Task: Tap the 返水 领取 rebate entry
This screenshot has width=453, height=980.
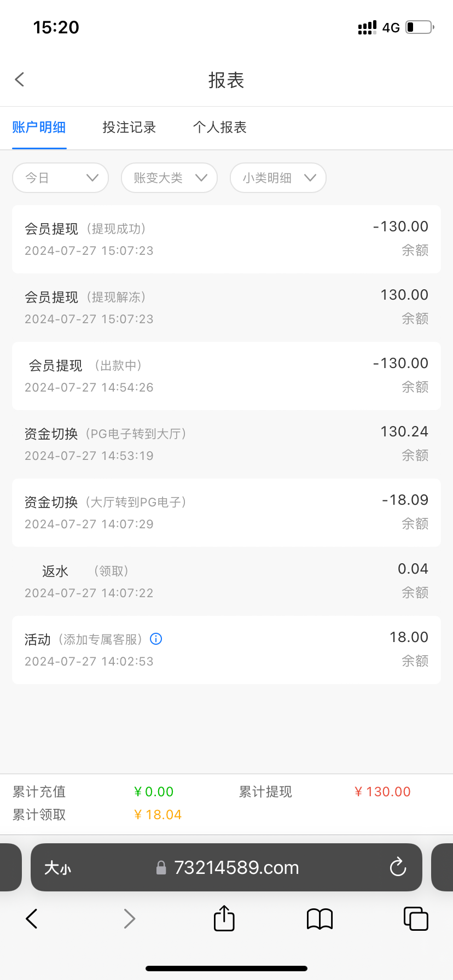Action: 226,581
